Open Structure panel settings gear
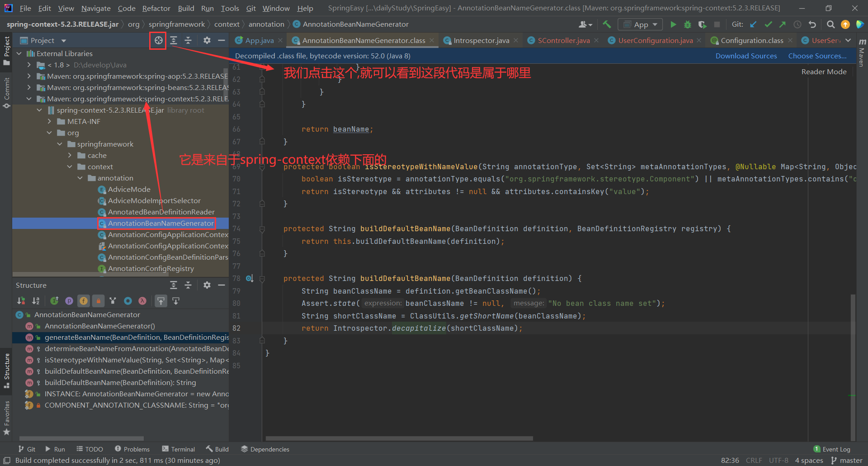The height and width of the screenshot is (466, 868). [207, 285]
